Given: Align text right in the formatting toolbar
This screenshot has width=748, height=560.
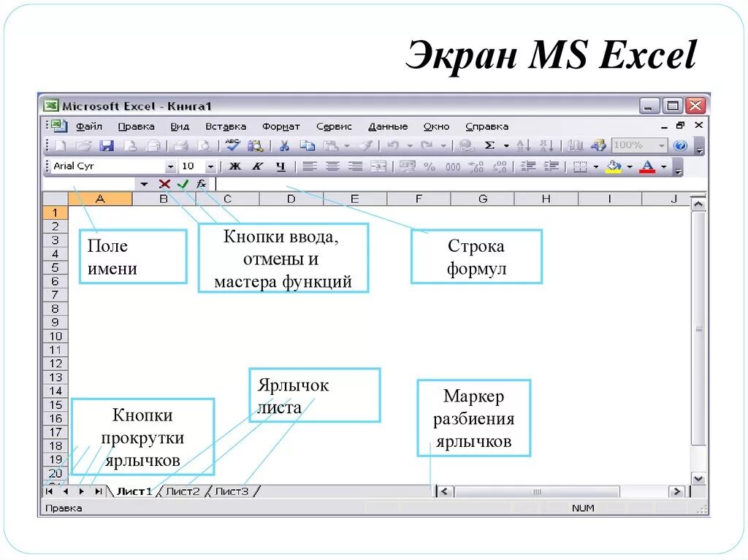Looking at the screenshot, I should click(x=356, y=166).
